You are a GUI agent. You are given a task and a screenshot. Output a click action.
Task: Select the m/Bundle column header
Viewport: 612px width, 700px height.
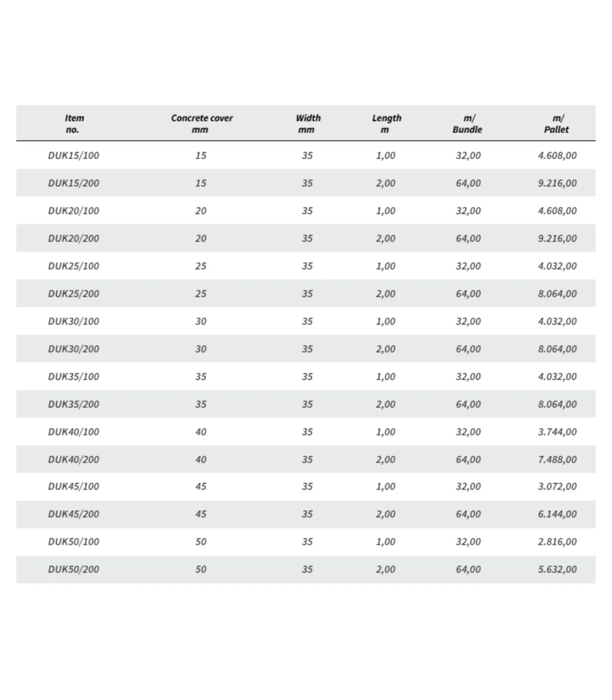click(467, 123)
